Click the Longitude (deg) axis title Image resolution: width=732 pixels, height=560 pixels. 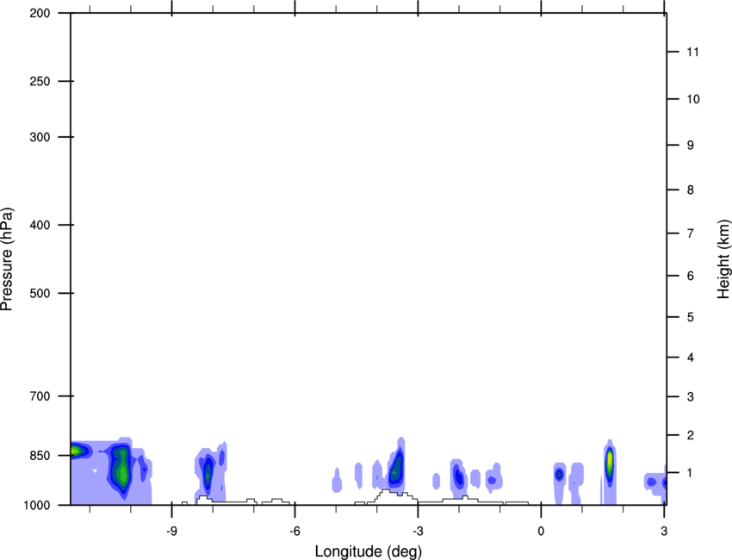tap(369, 551)
